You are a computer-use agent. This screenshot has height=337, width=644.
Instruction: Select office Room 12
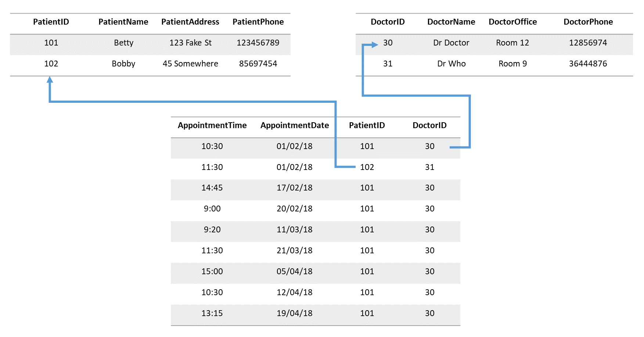click(513, 43)
